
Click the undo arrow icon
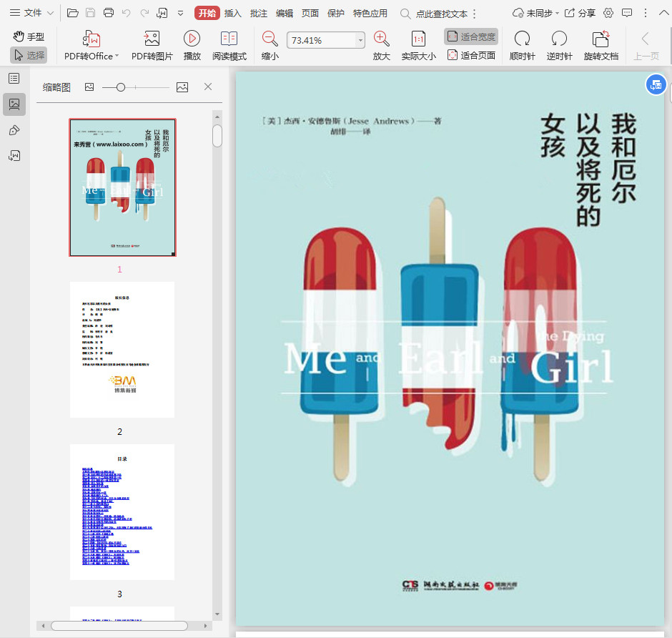(126, 13)
